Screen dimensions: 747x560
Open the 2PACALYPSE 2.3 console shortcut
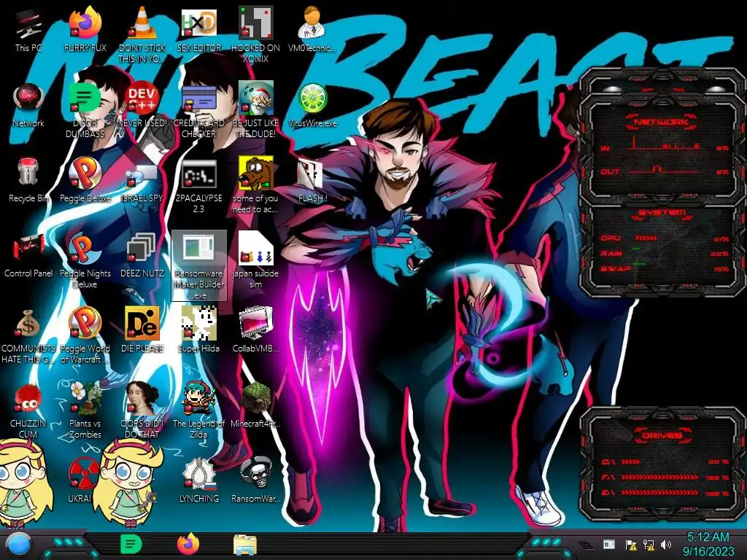pos(198,186)
